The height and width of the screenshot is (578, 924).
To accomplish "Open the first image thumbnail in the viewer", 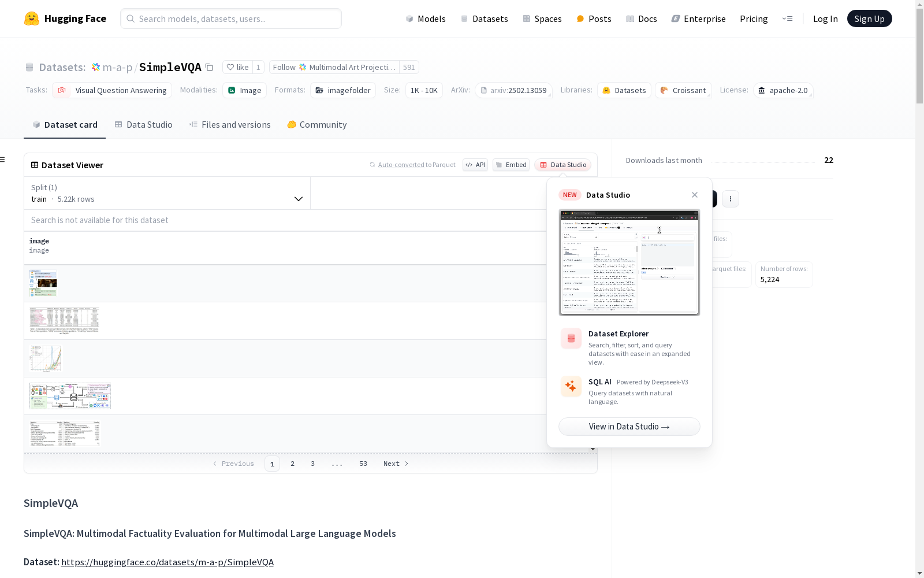I will (43, 283).
